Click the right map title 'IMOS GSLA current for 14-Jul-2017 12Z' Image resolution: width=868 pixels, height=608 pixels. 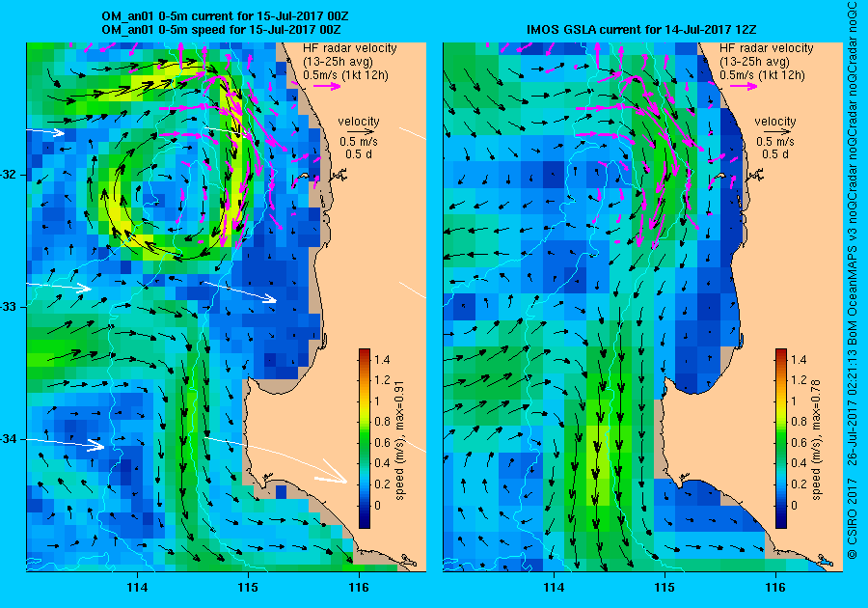point(641,29)
